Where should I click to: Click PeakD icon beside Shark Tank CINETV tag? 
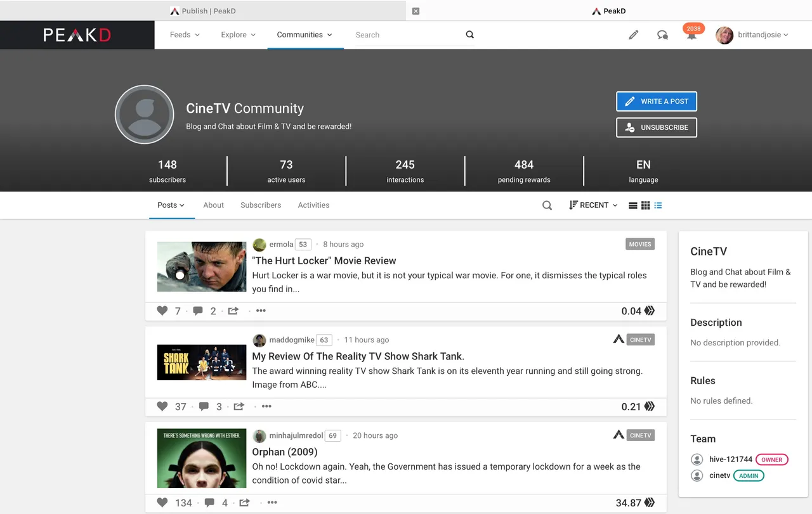pyautogui.click(x=619, y=339)
